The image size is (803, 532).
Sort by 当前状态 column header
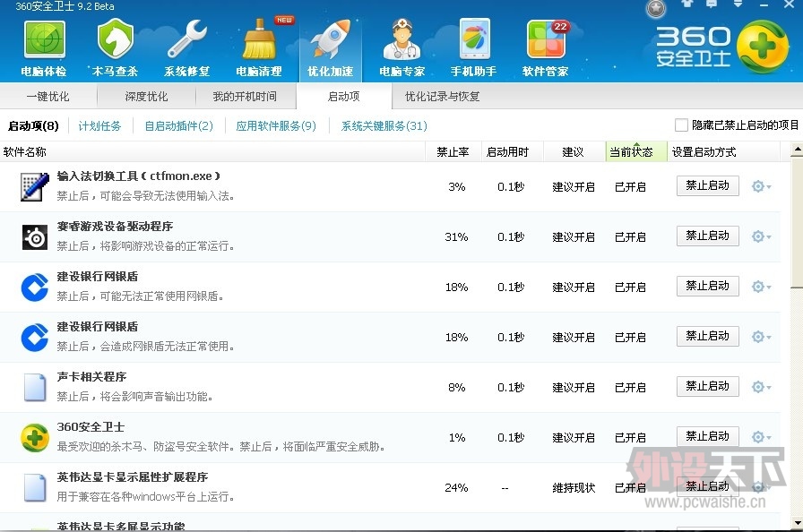pyautogui.click(x=636, y=152)
